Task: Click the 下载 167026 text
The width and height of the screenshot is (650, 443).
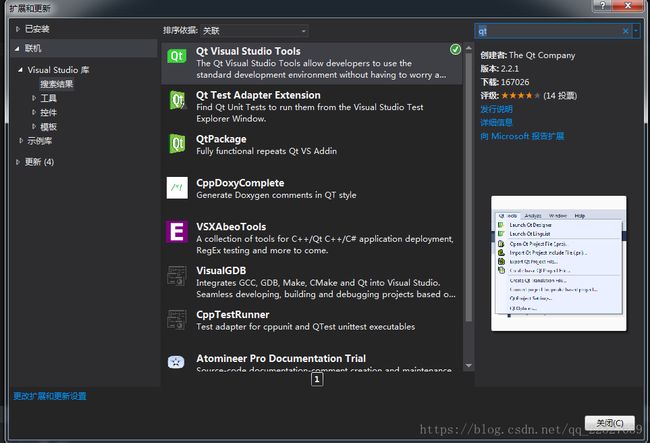Action: [504, 82]
